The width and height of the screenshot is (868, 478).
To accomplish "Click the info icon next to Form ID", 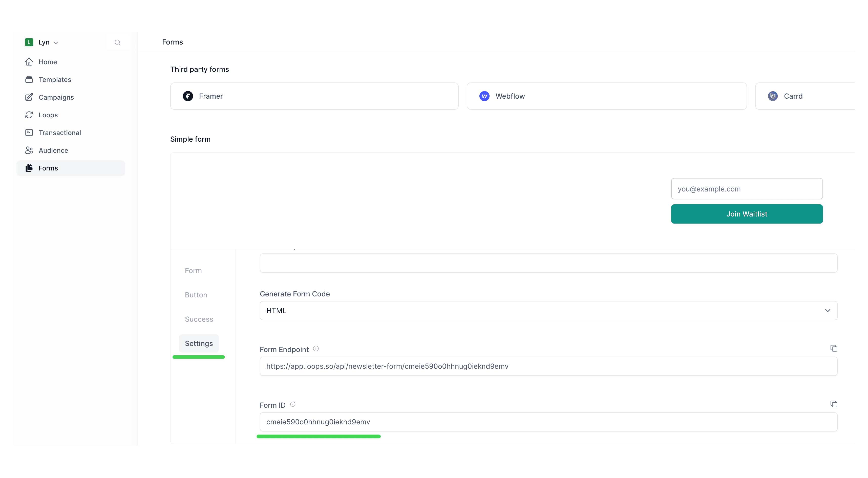I will (x=292, y=404).
